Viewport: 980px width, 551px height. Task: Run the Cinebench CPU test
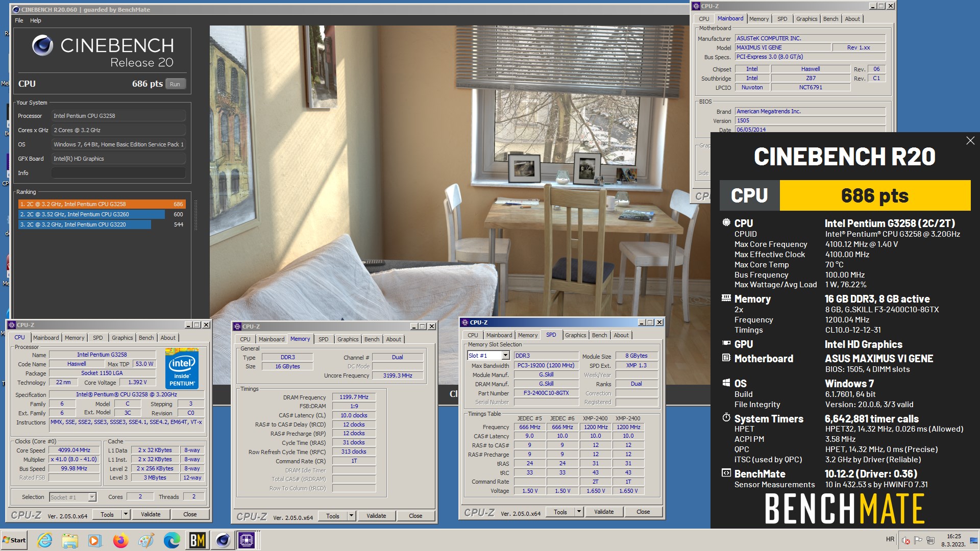point(175,84)
